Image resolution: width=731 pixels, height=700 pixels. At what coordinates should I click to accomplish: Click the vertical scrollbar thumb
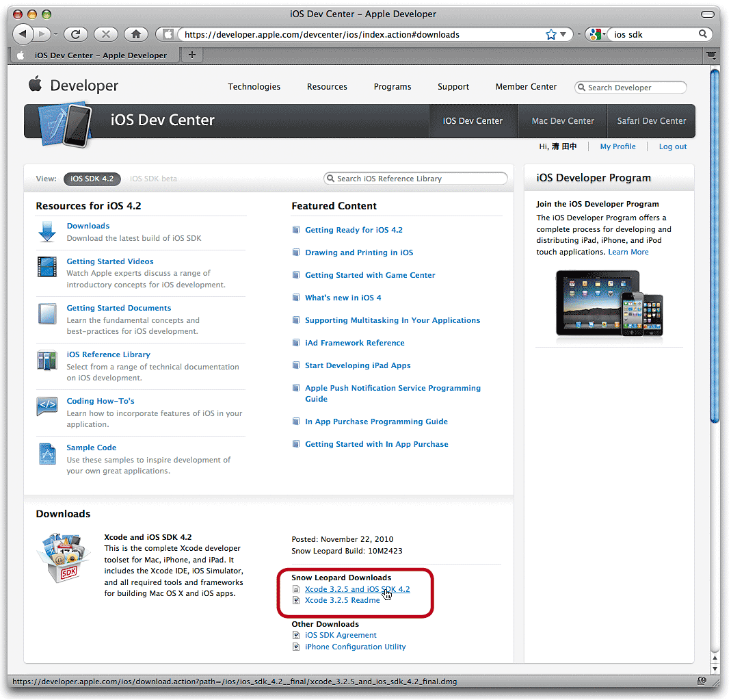[x=715, y=246]
